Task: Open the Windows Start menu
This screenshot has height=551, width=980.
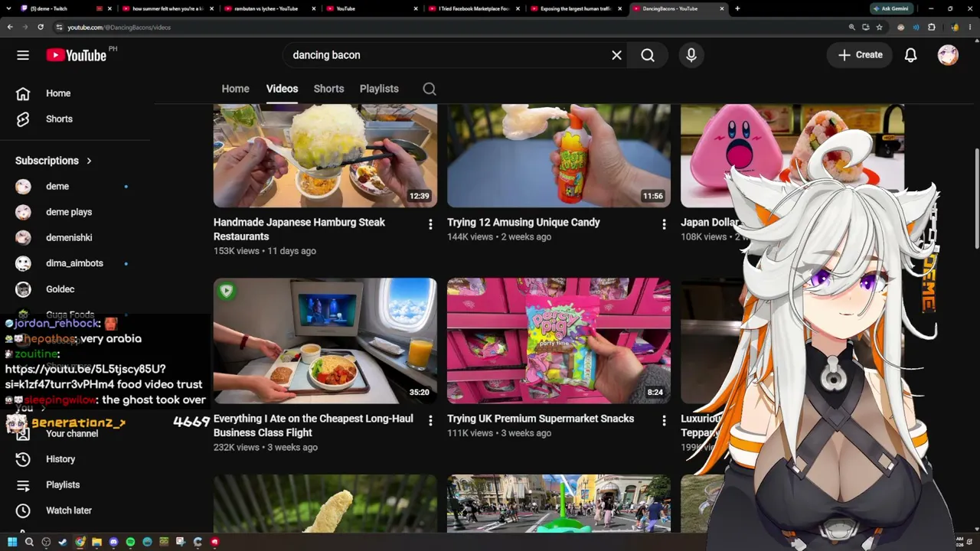Action: pyautogui.click(x=12, y=542)
